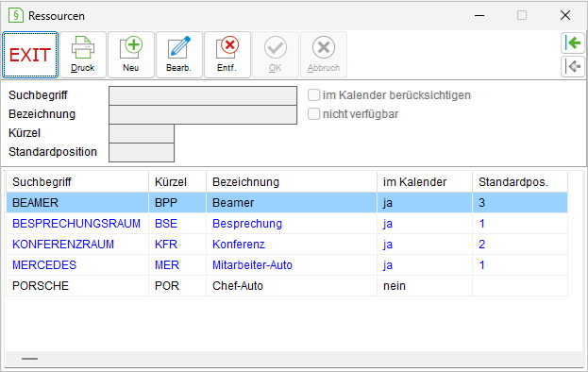Screen dimensions: 588x372
Task: Click the POR Kürzel cell
Action: pyautogui.click(x=177, y=286)
